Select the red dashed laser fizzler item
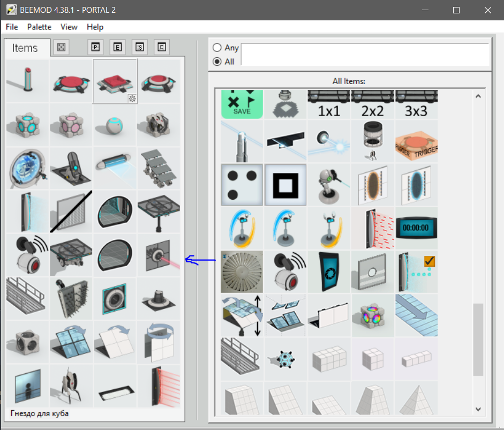 (373, 228)
